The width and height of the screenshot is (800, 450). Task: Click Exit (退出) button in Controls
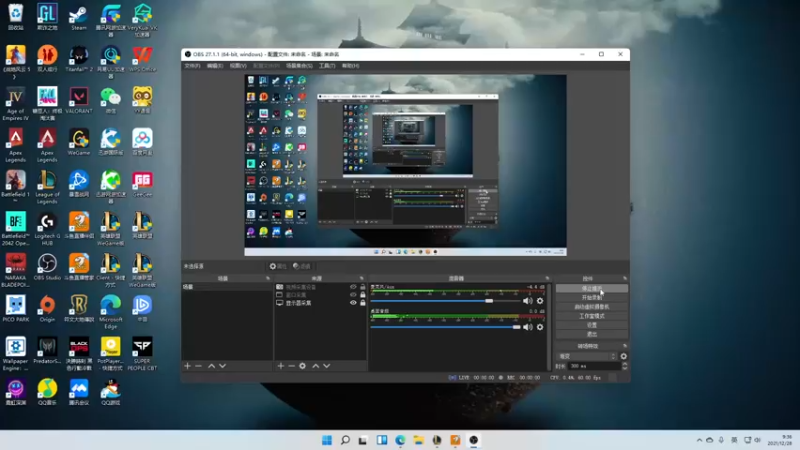tap(592, 334)
